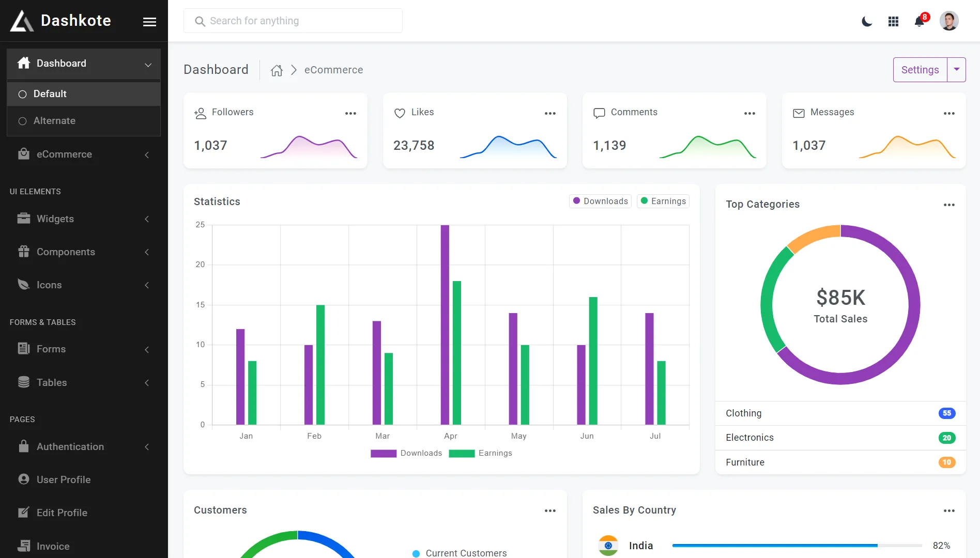This screenshot has height=558, width=980.
Task: Select the Followers card icon
Action: coord(200,113)
